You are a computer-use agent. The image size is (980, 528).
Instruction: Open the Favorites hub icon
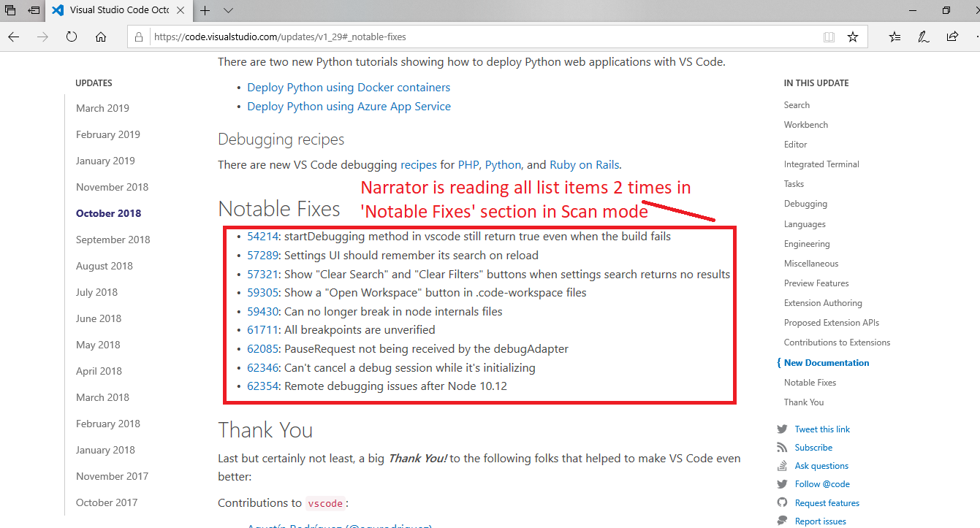pos(894,37)
